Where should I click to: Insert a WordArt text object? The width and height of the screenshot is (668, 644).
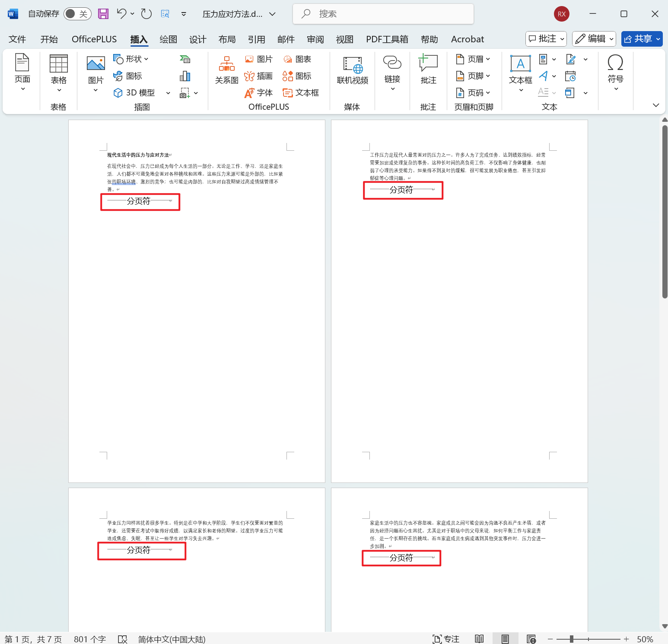pos(544,76)
